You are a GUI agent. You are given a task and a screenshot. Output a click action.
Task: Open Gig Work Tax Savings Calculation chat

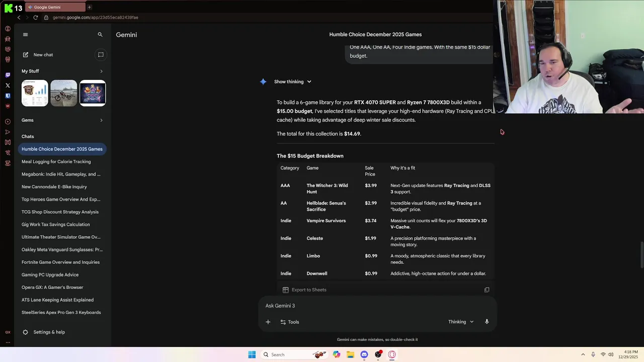point(62,224)
